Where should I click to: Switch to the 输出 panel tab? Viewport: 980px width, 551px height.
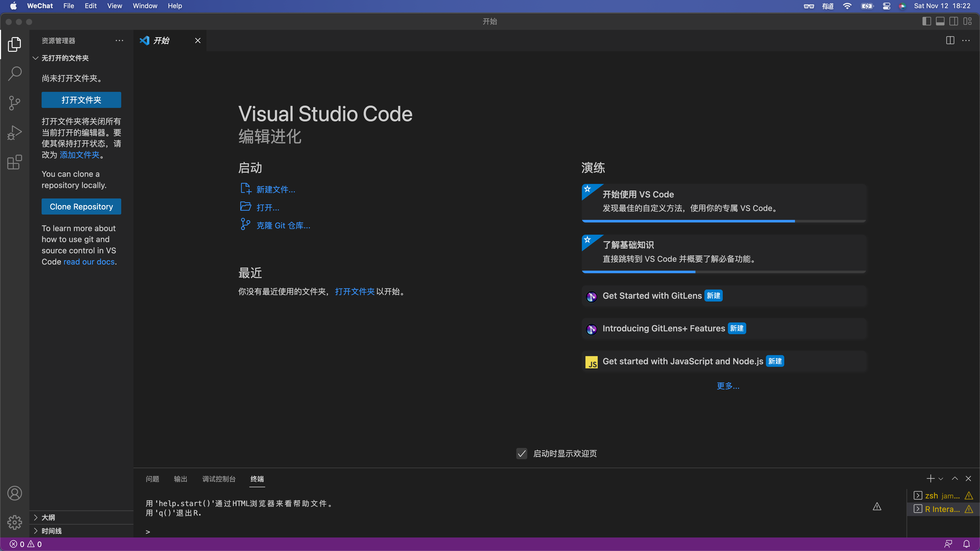pyautogui.click(x=180, y=479)
